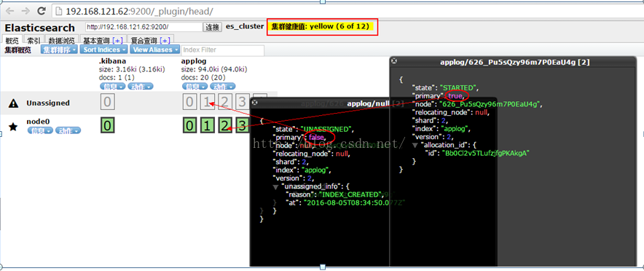This screenshot has width=644, height=271.
Task: Click the node0 master star icon
Action: (13, 127)
